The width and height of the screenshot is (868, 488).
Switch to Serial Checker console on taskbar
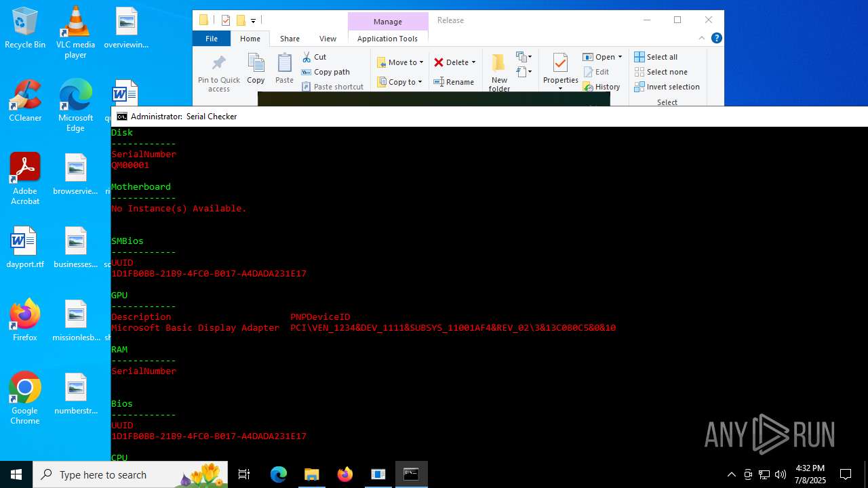411,474
